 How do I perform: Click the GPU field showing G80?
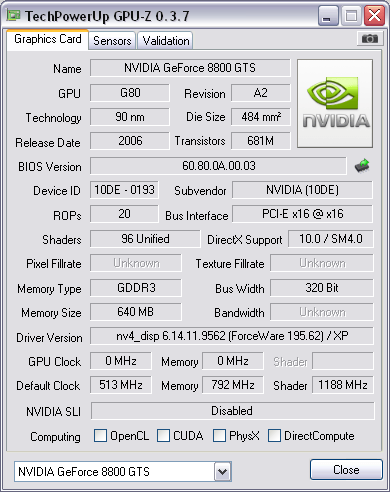tap(130, 93)
